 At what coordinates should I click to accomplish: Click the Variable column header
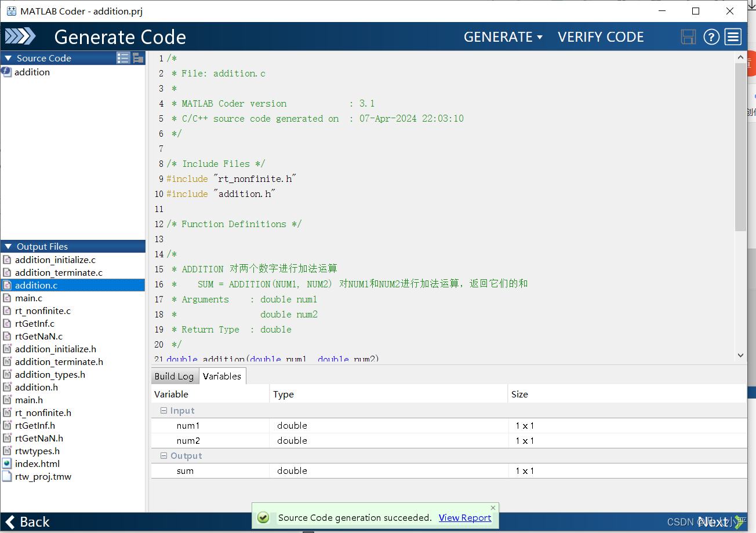(x=210, y=394)
